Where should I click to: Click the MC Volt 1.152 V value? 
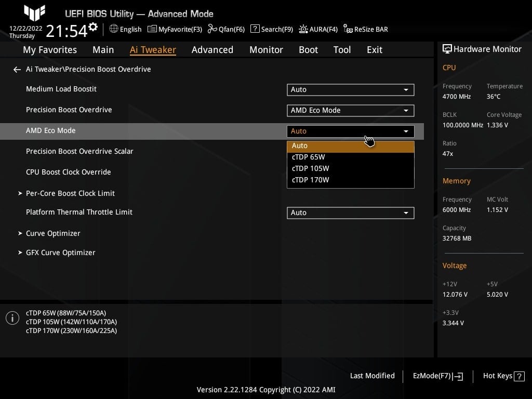(497, 210)
